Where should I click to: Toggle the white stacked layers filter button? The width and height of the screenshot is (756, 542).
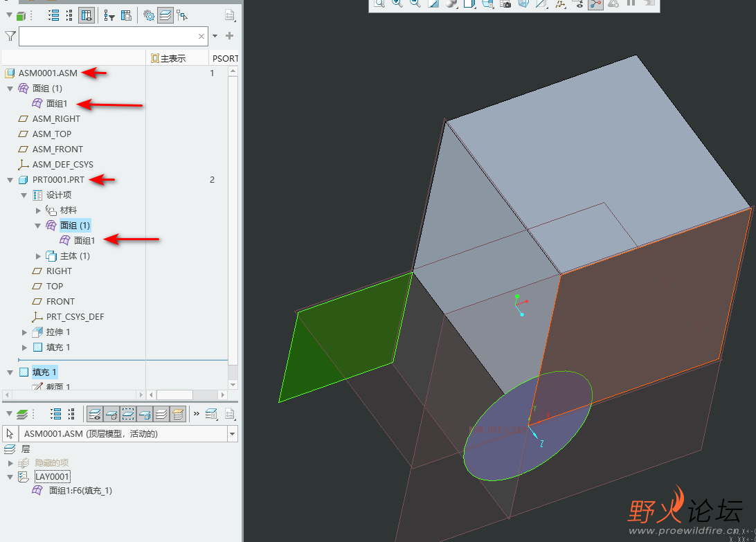(x=161, y=414)
